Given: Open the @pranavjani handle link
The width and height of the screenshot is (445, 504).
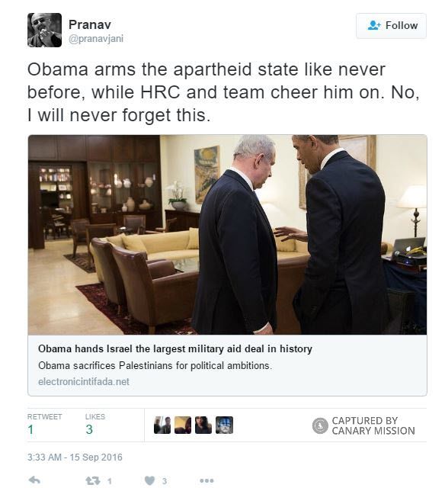Looking at the screenshot, I should point(96,39).
